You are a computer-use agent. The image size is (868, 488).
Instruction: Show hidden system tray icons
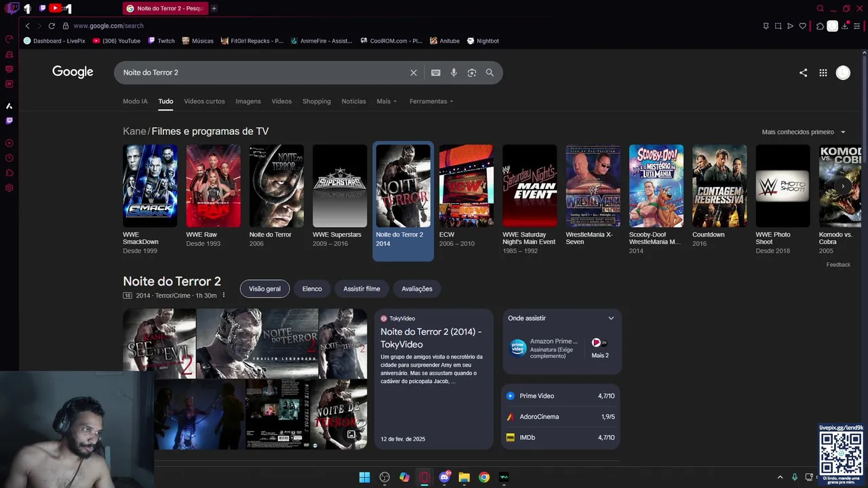pyautogui.click(x=780, y=477)
